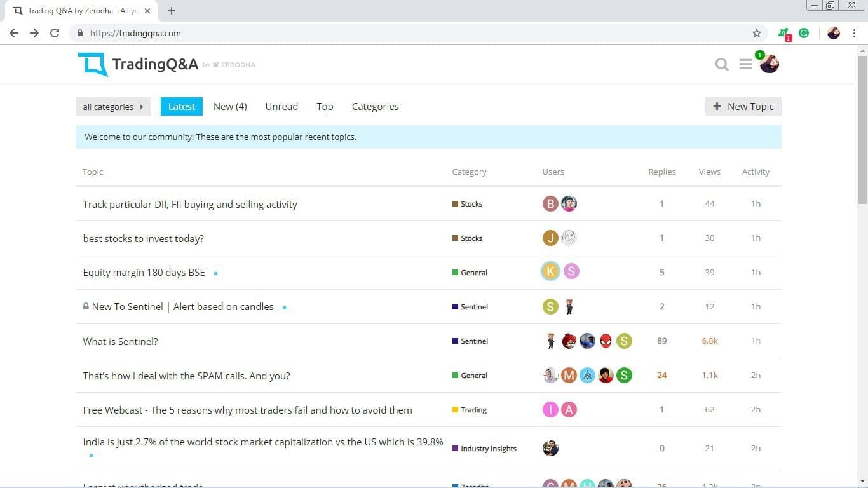The height and width of the screenshot is (488, 868).
Task: Open the Chrome three-dot menu
Action: tap(854, 33)
